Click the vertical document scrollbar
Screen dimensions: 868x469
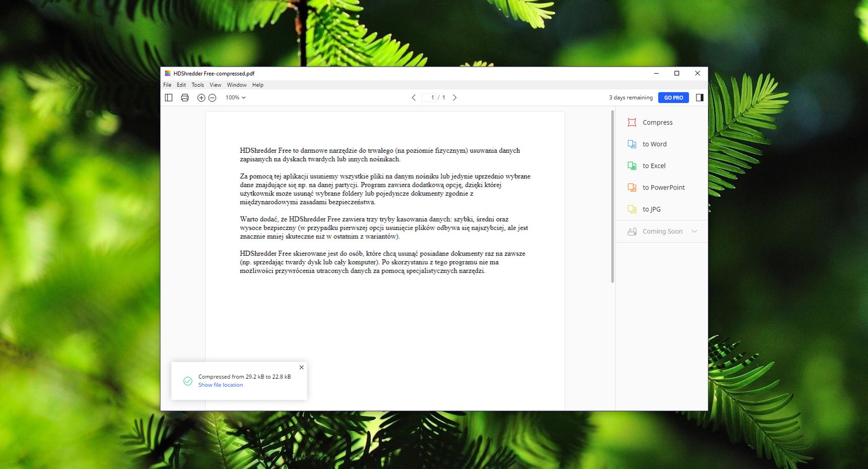pos(612,196)
